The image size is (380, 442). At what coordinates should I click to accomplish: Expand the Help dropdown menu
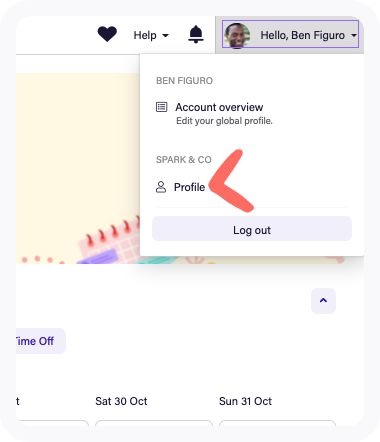tap(151, 35)
